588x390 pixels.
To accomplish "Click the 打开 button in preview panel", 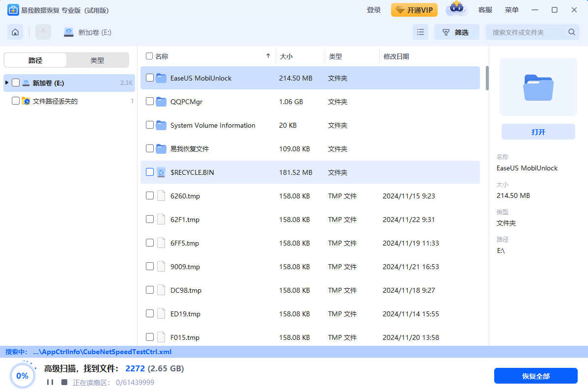I will coord(538,132).
